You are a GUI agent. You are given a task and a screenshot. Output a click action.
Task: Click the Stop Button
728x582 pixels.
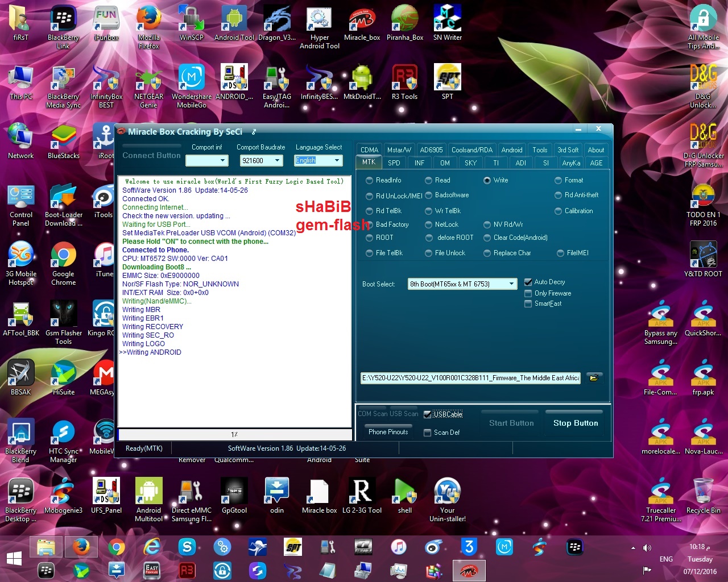tap(576, 423)
